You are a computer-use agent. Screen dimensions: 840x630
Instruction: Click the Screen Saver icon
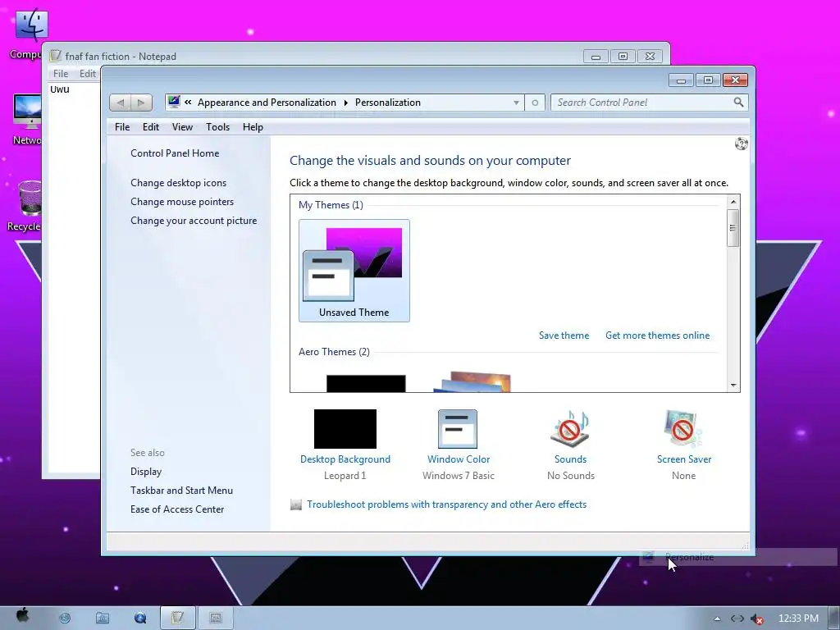pyautogui.click(x=683, y=428)
